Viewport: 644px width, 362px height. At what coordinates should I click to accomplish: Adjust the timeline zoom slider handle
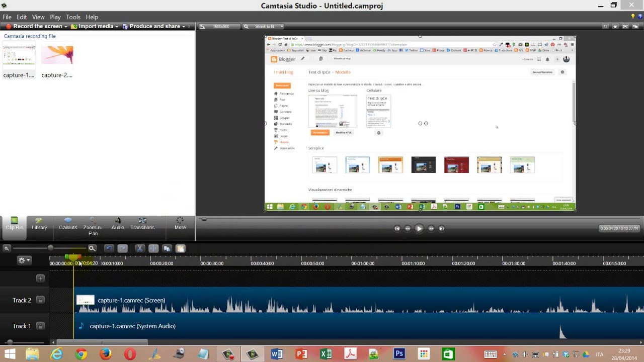pos(50,248)
